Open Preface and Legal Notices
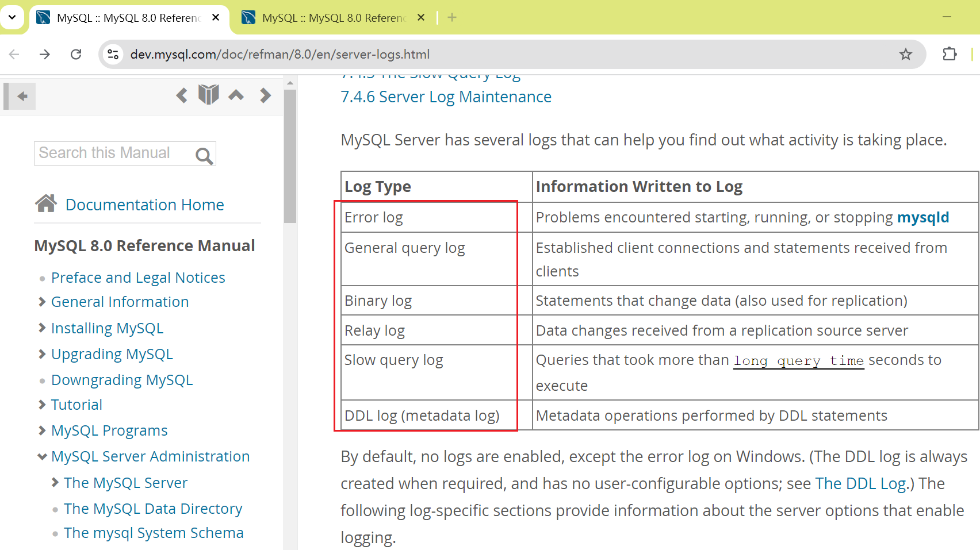Viewport: 980px width, 550px height. click(138, 278)
